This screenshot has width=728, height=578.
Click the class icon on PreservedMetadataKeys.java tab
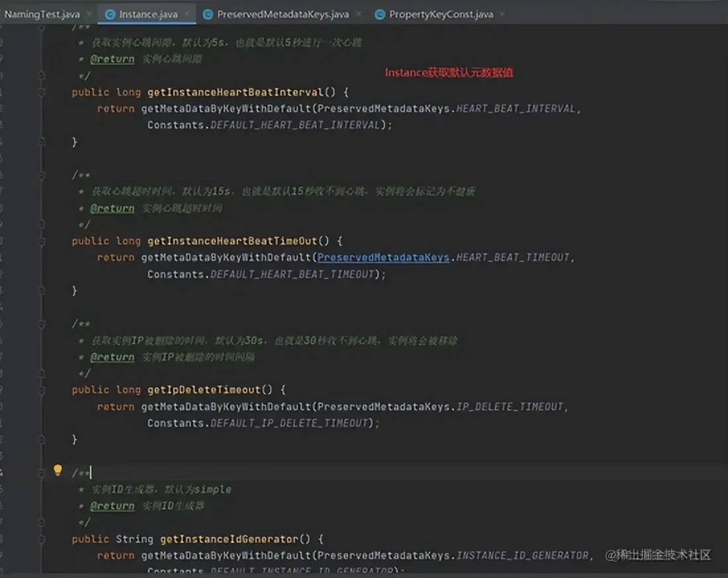(208, 15)
